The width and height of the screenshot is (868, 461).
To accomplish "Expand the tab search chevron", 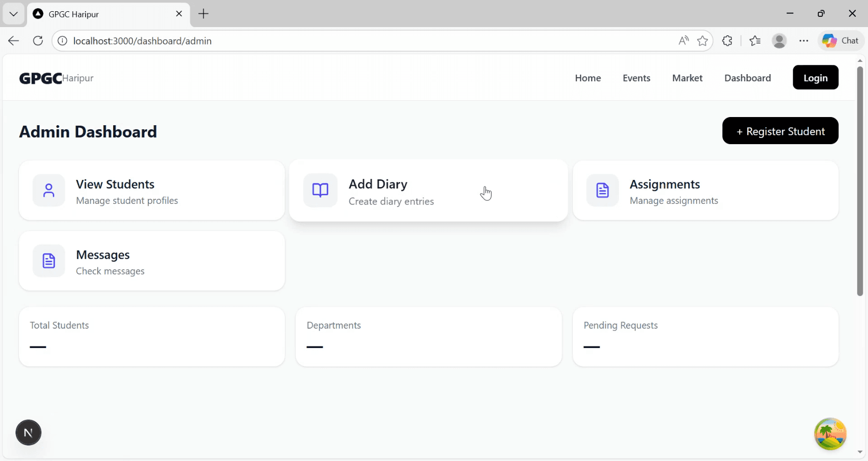I will click(x=13, y=14).
